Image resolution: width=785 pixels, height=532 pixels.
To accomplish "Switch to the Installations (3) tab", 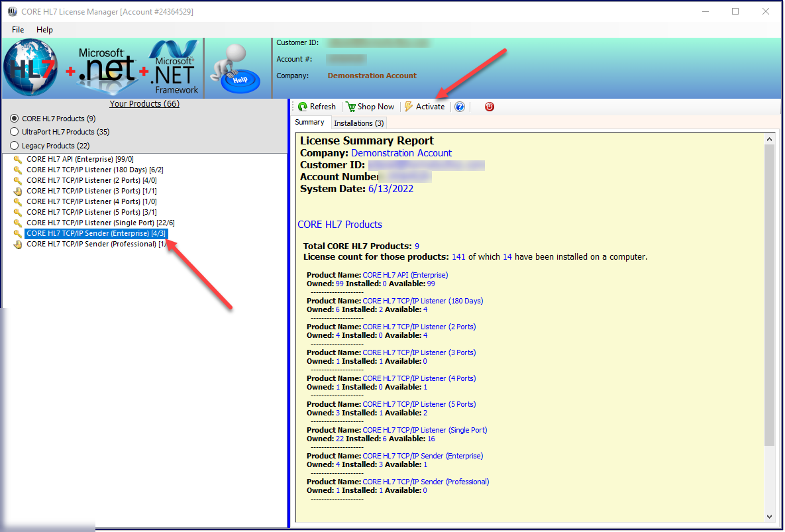I will (359, 123).
